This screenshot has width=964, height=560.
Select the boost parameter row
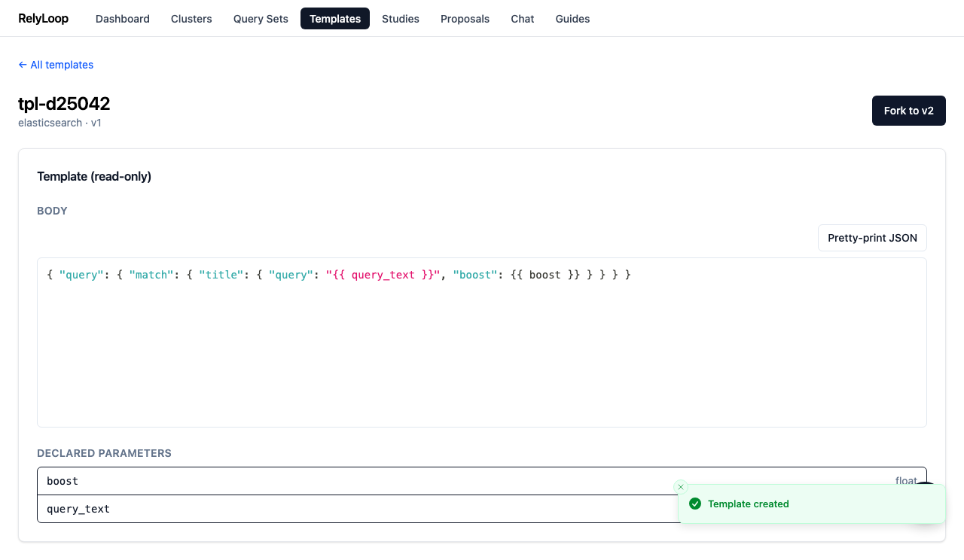482,481
